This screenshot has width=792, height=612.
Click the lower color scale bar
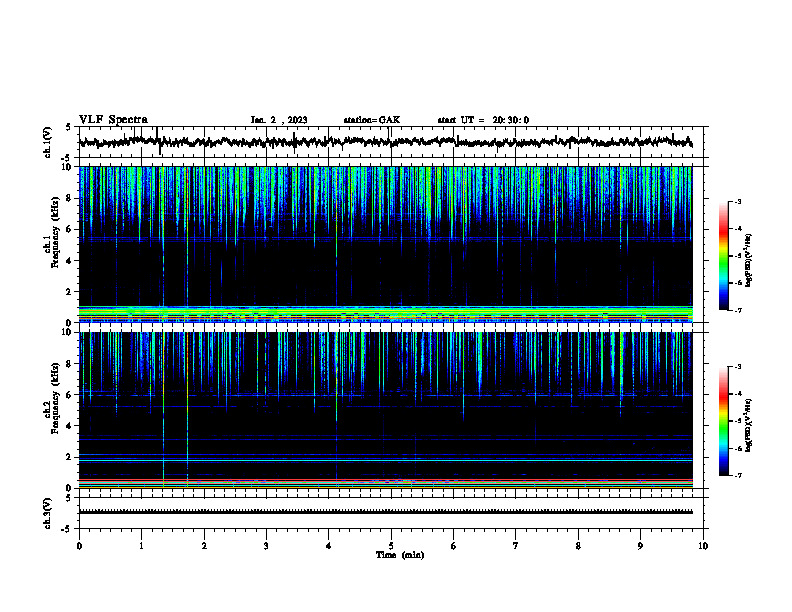point(723,421)
